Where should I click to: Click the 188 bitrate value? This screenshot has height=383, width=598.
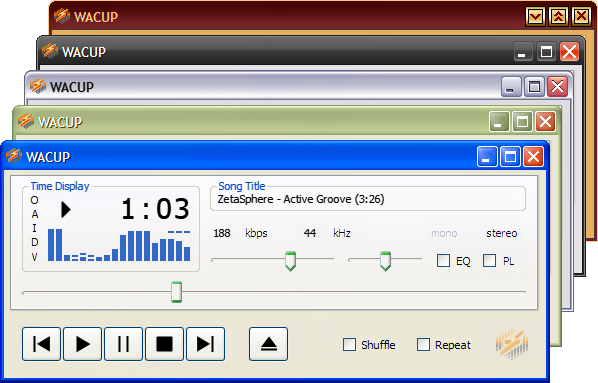coord(222,233)
